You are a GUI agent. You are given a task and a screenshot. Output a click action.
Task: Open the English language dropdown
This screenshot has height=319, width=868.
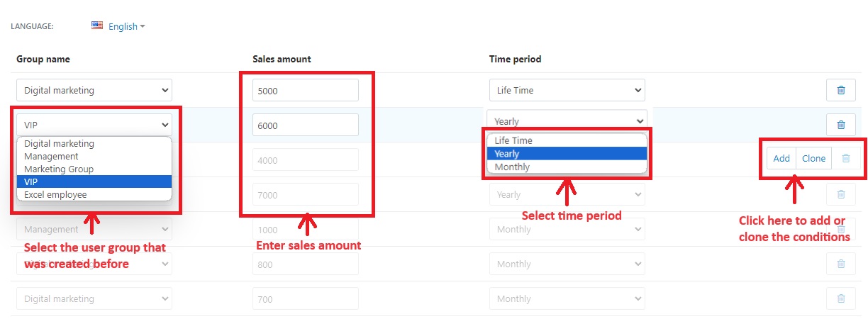click(x=126, y=26)
